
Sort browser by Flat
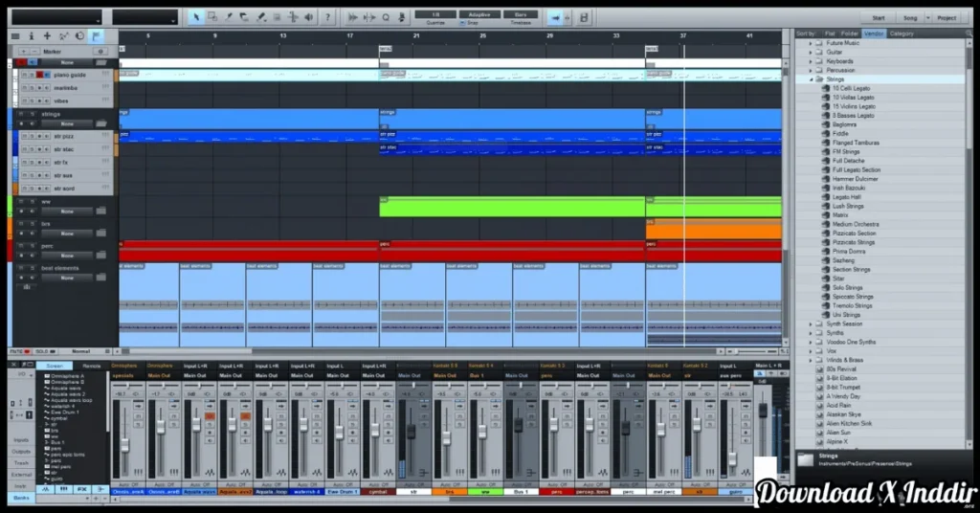(x=830, y=33)
